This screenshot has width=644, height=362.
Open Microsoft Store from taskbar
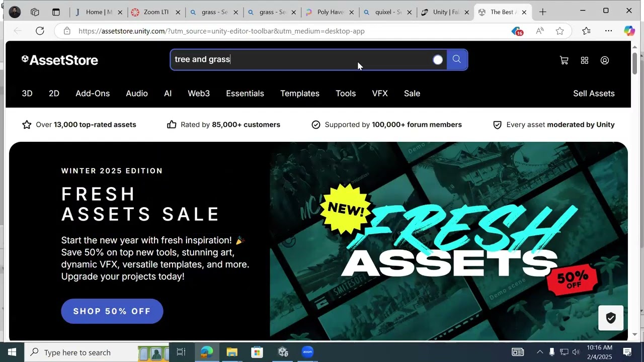point(257,352)
